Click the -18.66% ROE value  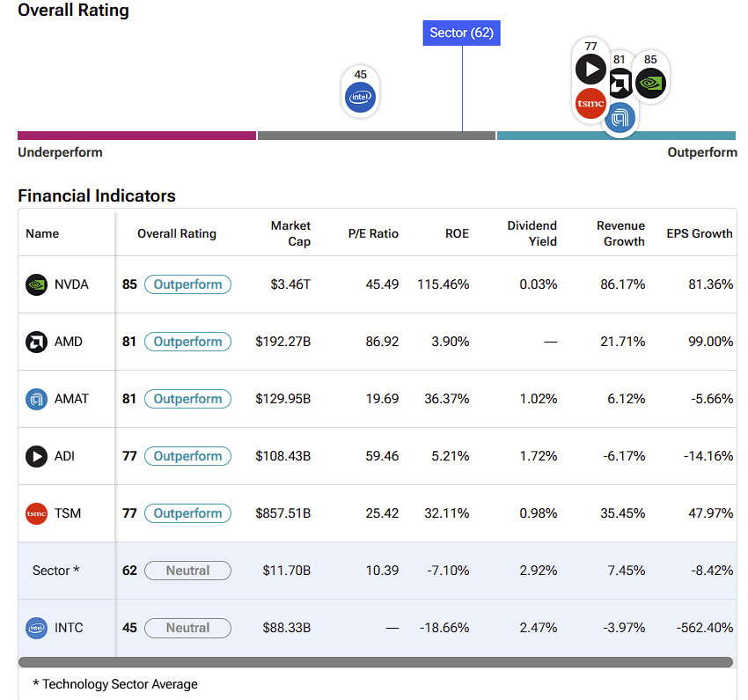[x=444, y=628]
